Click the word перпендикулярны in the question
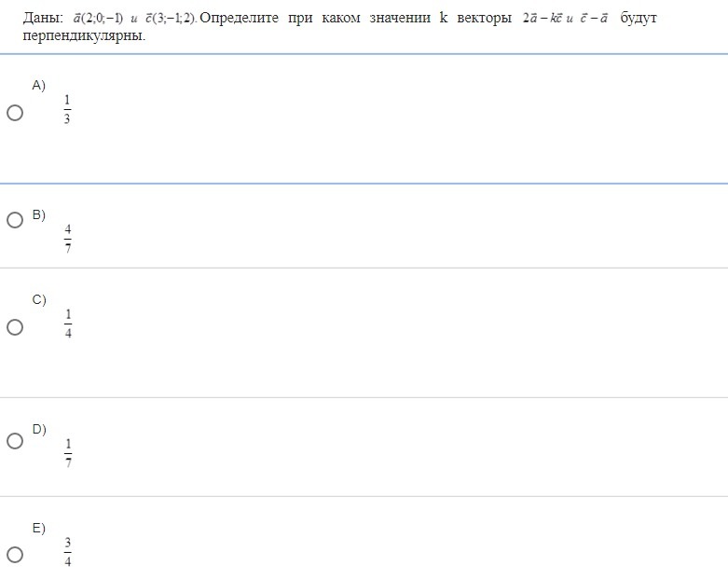Viewport: 728px width, 579px height. point(84,35)
